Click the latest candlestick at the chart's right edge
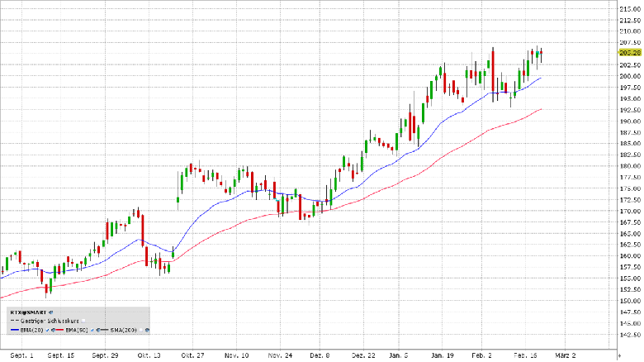Viewport: 644px width, 362px height. pyautogui.click(x=542, y=55)
